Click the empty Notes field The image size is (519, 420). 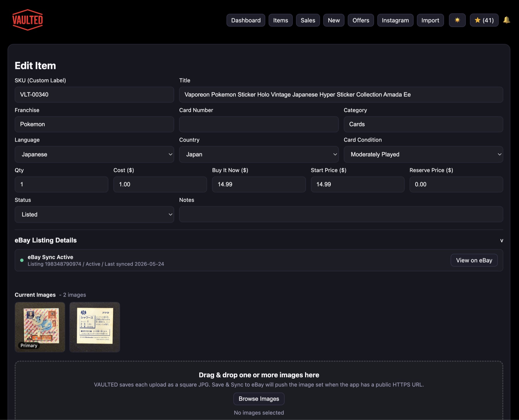coord(341,214)
